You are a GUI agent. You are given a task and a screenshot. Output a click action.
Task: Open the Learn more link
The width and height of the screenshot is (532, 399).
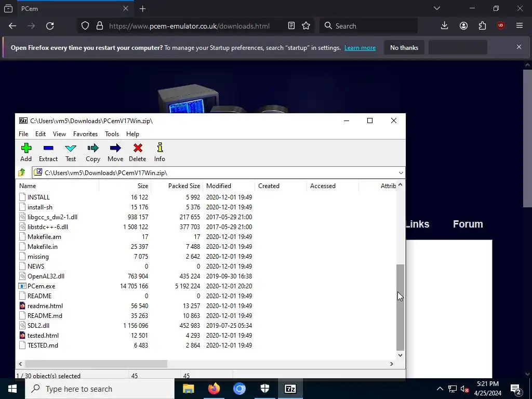360,48
